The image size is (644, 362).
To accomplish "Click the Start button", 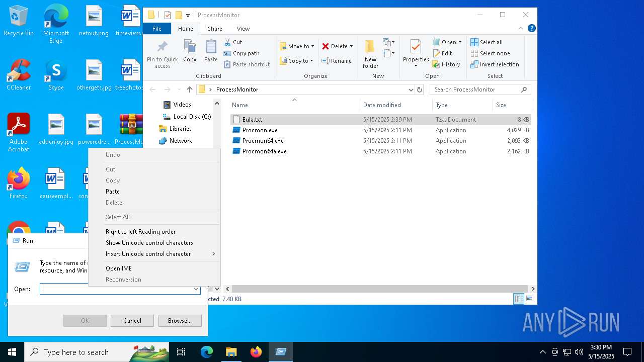I will click(x=12, y=352).
